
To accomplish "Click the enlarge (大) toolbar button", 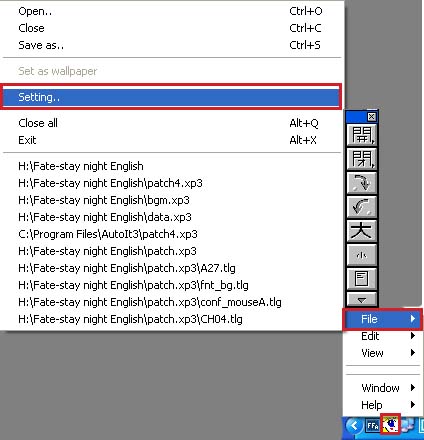I will click(x=362, y=230).
